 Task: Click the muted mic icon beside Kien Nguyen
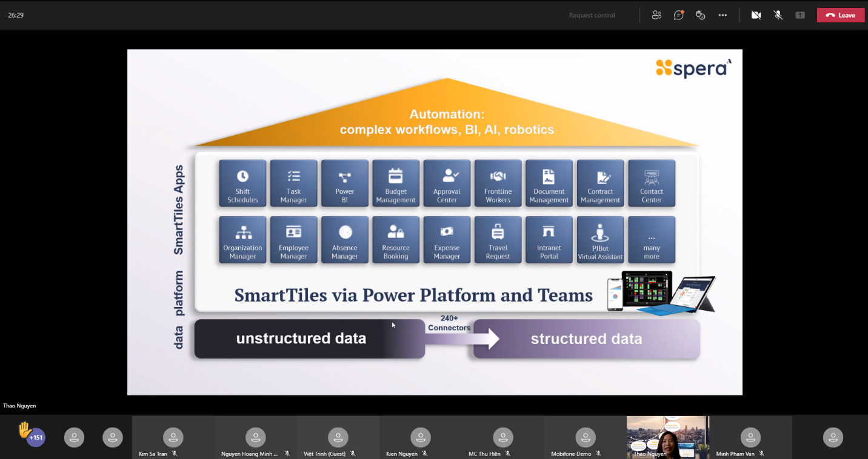(425, 454)
